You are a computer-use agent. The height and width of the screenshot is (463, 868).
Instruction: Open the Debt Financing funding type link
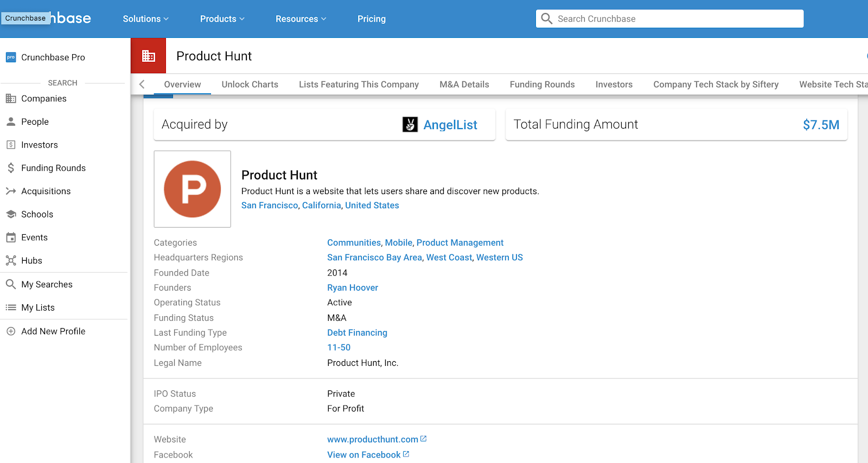point(357,333)
